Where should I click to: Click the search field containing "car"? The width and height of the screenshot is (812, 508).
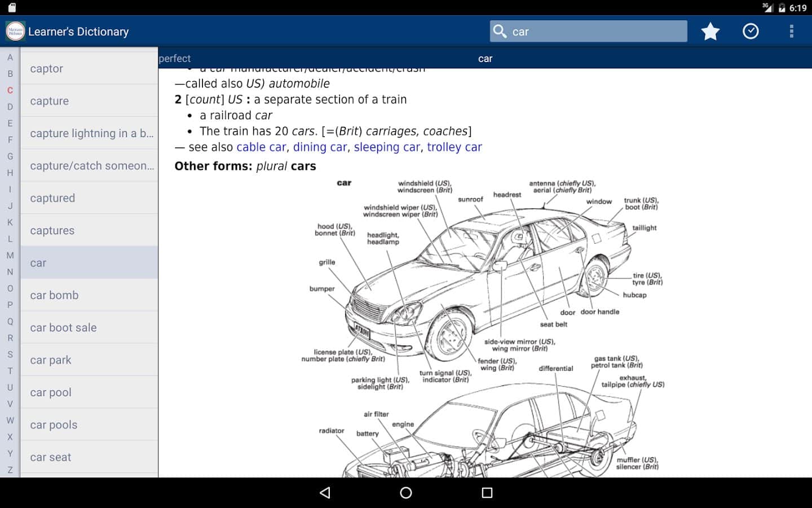597,32
